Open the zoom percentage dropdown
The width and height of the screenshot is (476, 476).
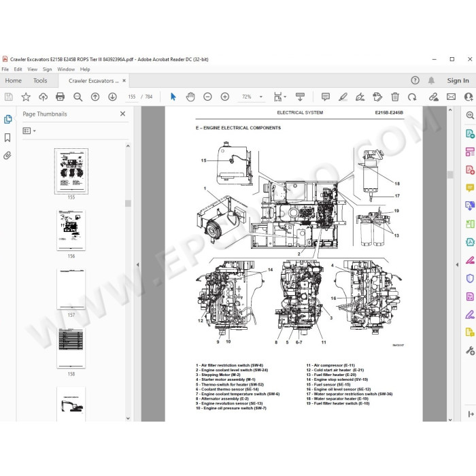pos(260,97)
